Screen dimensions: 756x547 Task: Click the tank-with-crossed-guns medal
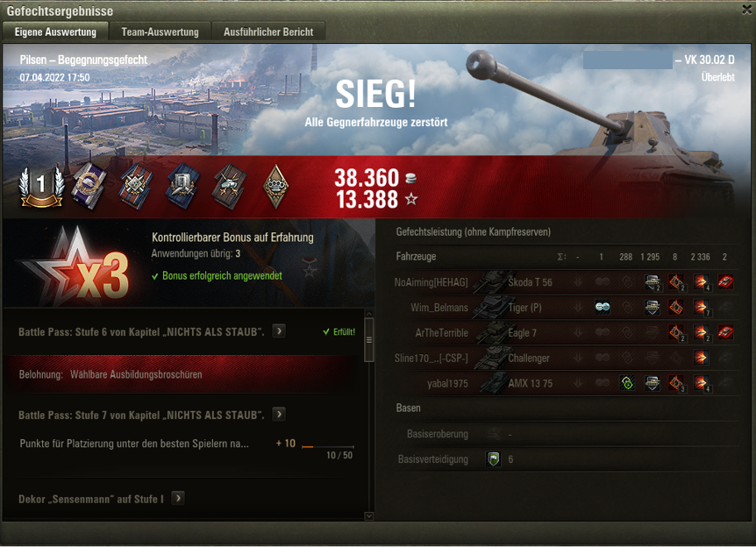click(x=230, y=187)
